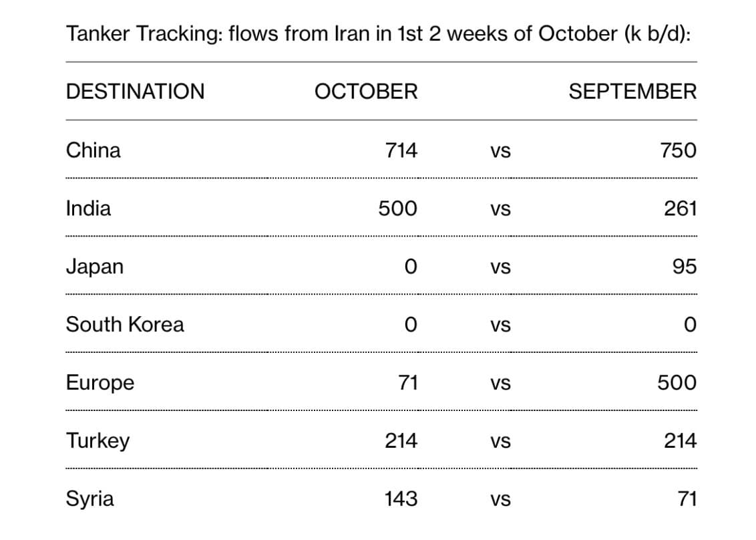The image size is (756, 540).
Task: Click the DESTINATION column header
Action: pos(135,92)
